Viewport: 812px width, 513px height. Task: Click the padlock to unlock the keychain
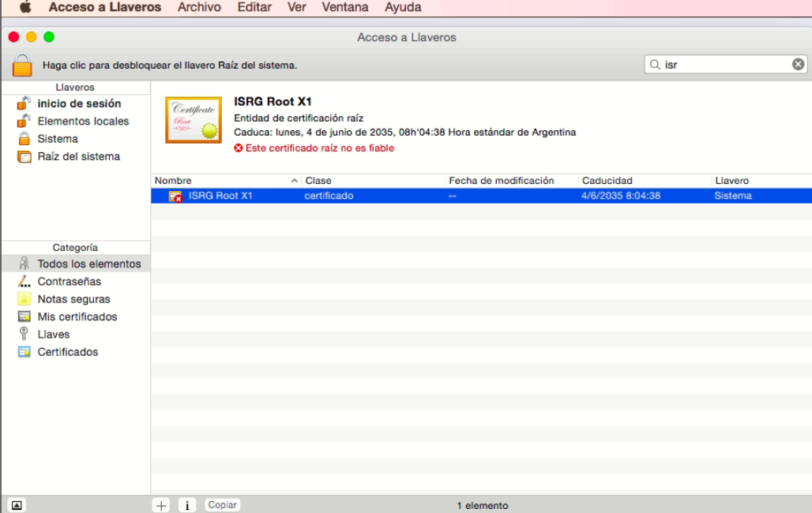(22, 65)
